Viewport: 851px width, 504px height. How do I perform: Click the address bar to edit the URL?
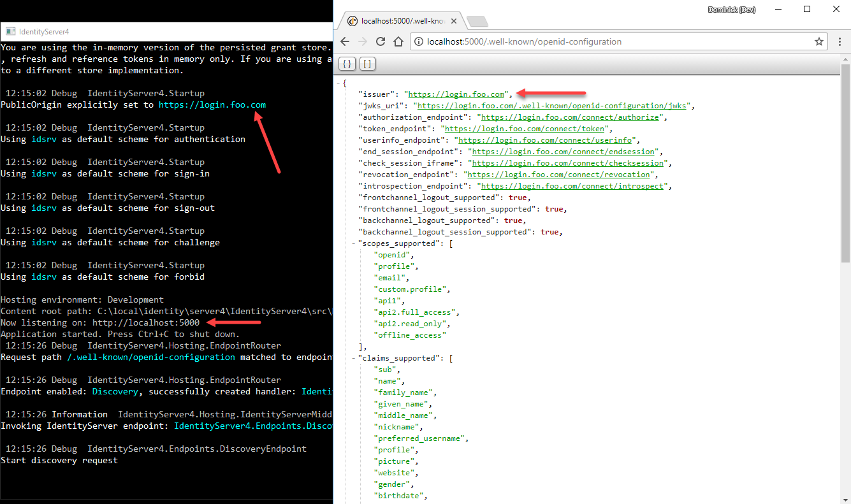point(606,41)
